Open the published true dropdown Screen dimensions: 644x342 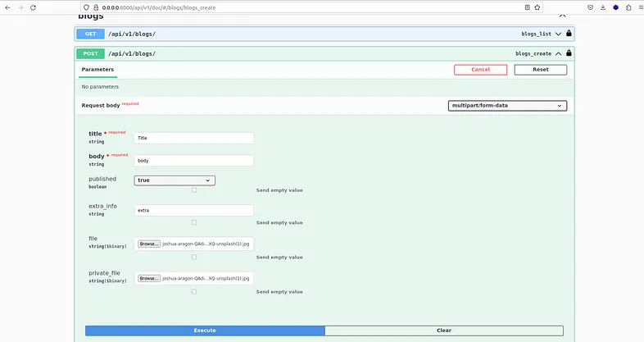pyautogui.click(x=175, y=180)
